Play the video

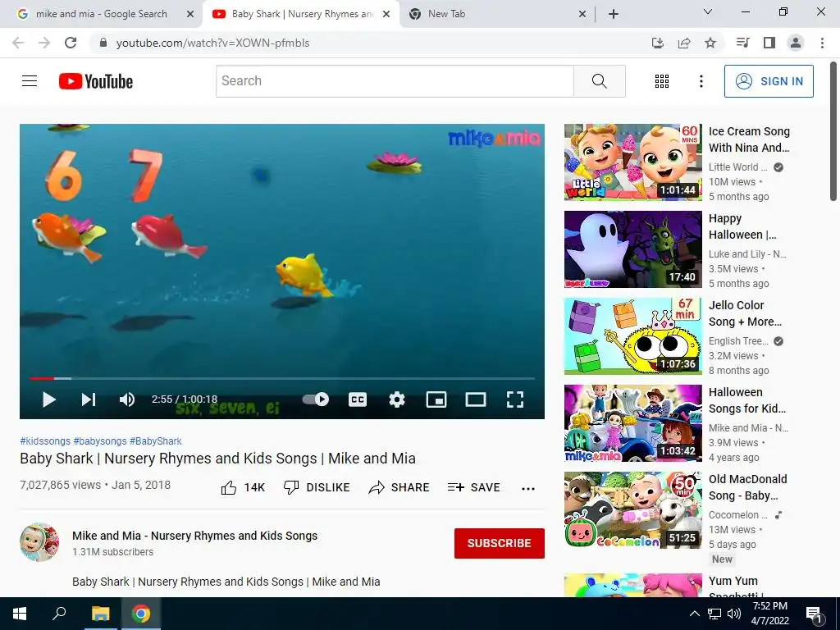coord(48,399)
